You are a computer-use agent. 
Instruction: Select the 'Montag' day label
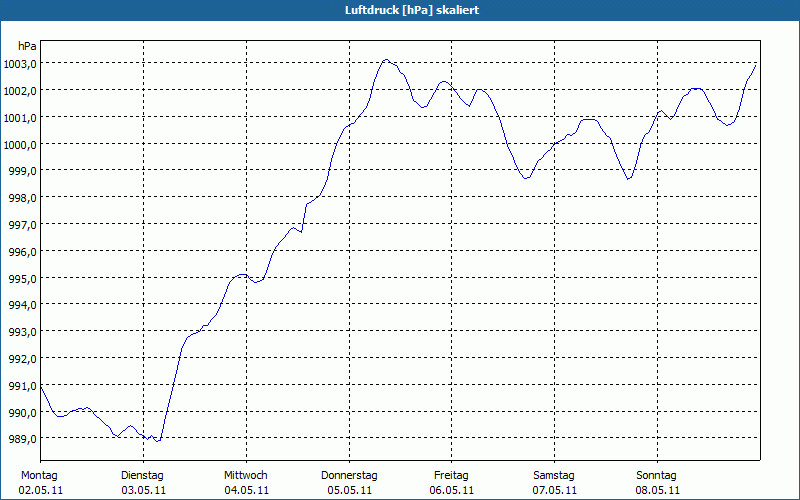(x=39, y=475)
